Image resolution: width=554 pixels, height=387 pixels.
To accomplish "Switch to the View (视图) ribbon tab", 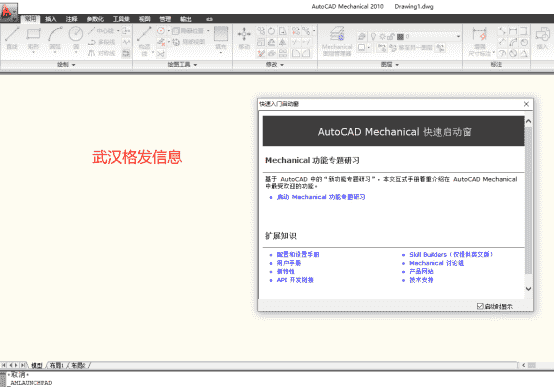I will point(144,19).
